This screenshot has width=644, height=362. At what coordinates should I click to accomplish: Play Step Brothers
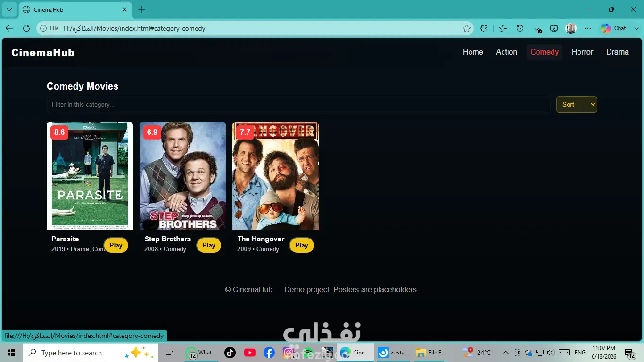[x=209, y=245]
